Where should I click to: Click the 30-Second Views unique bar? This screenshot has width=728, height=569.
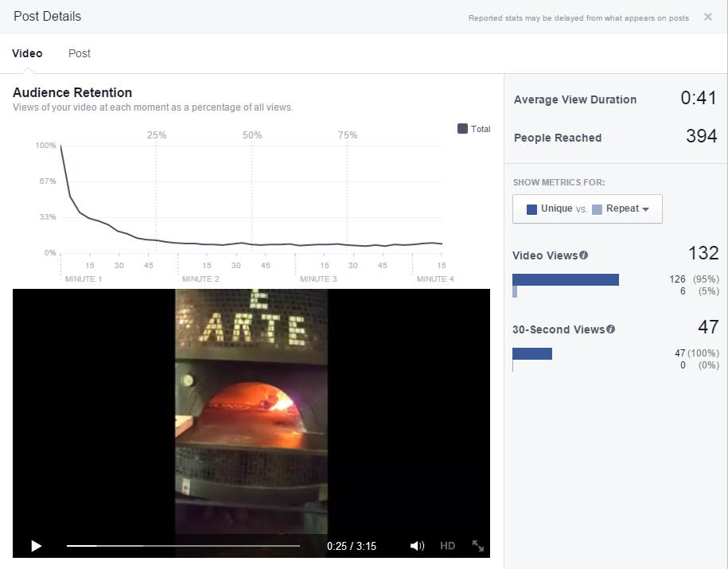(531, 353)
